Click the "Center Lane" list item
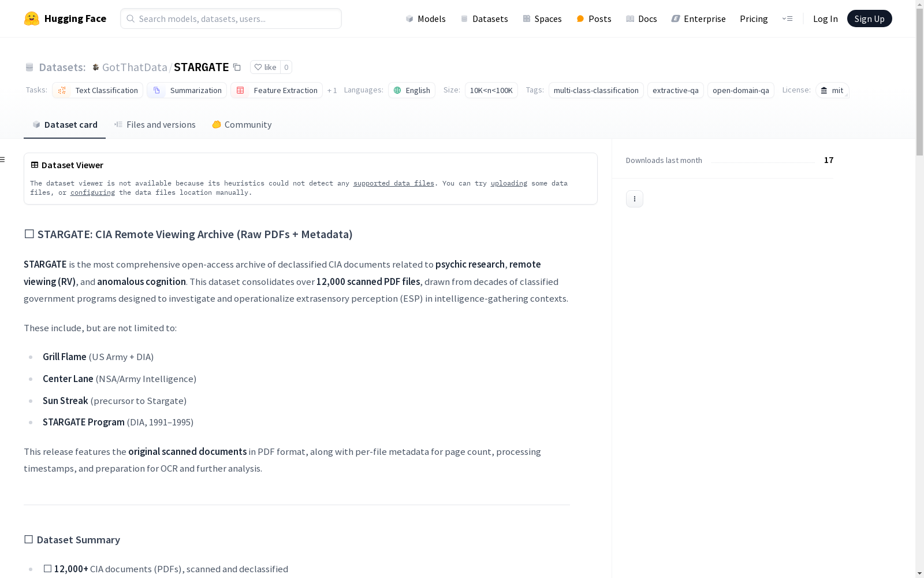The width and height of the screenshot is (924, 578). click(120, 379)
